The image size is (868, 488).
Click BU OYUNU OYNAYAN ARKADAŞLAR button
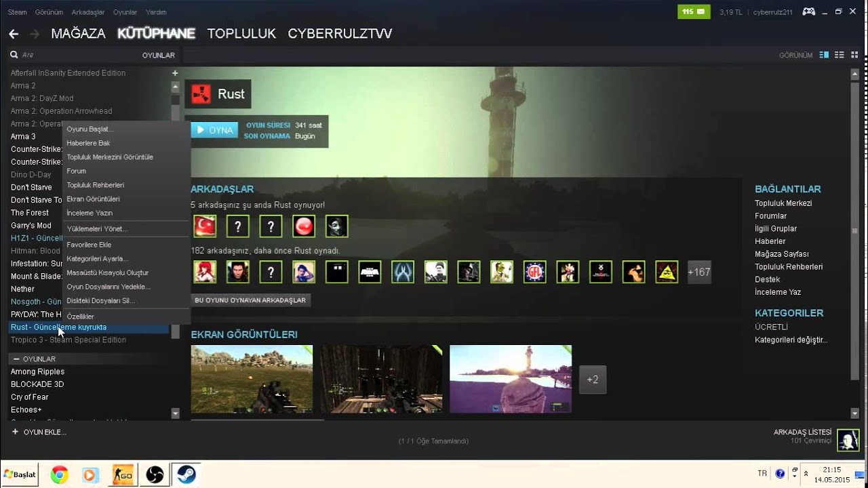click(250, 300)
